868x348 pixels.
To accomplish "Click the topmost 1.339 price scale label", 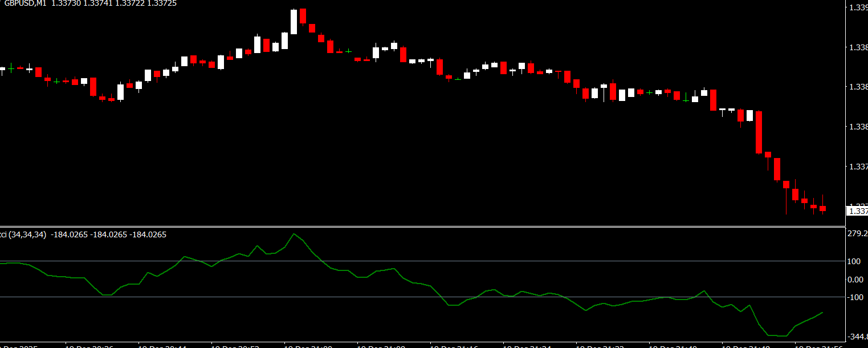I will coord(858,8).
